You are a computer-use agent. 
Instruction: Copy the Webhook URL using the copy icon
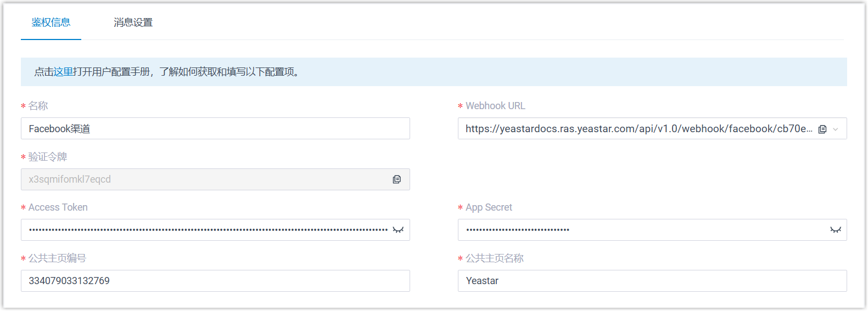click(x=822, y=129)
